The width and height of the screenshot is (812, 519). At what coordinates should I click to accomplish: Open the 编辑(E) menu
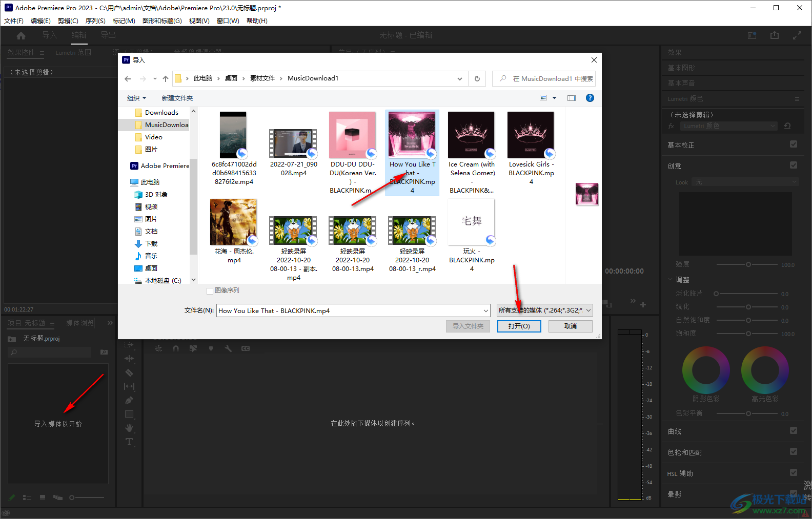coord(40,21)
